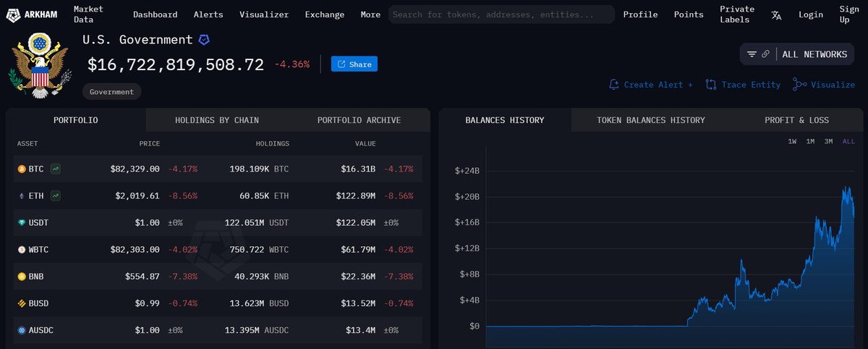This screenshot has width=868, height=349.
Task: Open the Points page
Action: [689, 14]
